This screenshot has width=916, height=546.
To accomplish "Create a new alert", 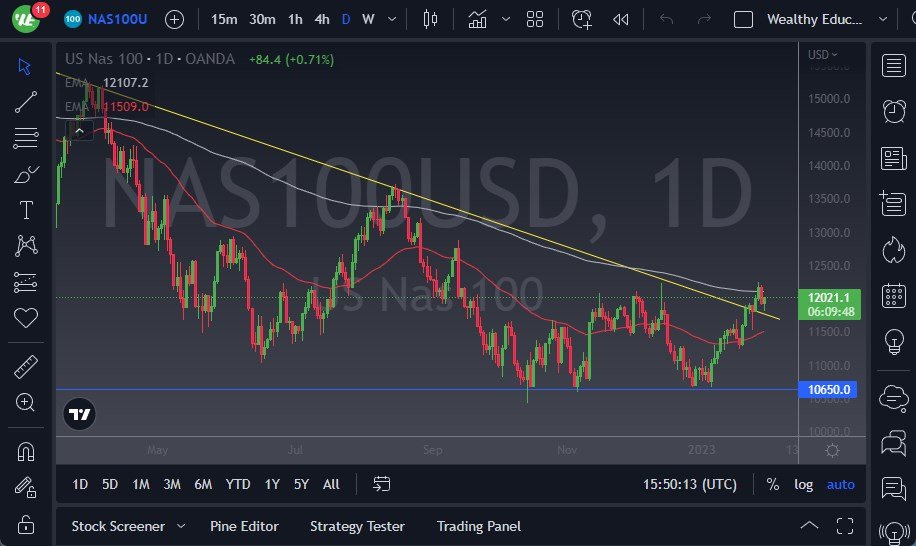I will tap(581, 19).
